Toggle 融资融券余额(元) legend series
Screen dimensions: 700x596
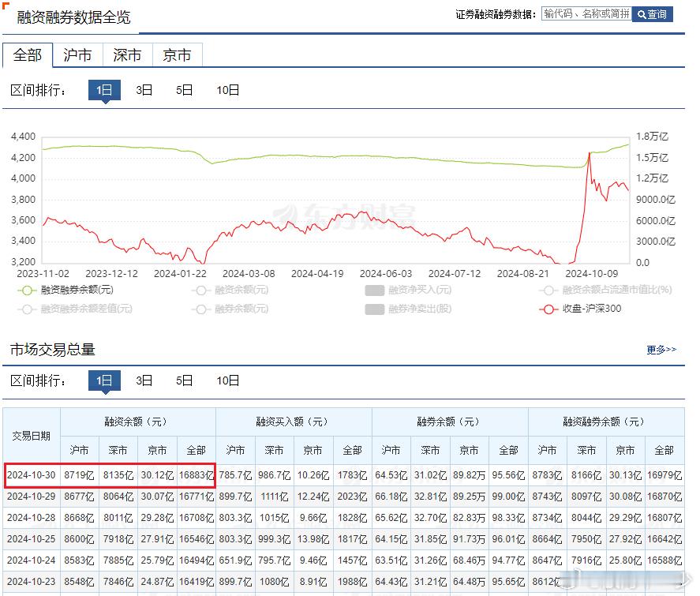click(66, 291)
